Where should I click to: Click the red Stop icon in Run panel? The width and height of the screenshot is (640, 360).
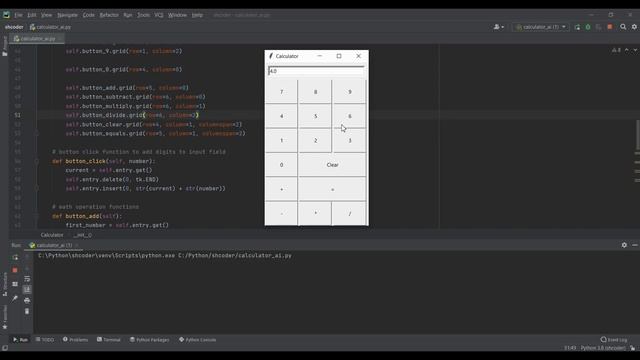[15, 270]
